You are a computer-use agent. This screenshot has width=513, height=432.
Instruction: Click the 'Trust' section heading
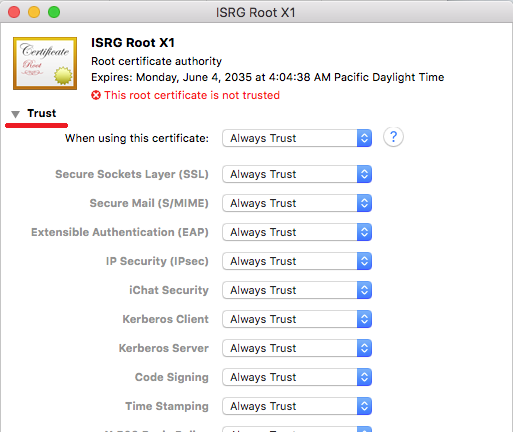coord(42,113)
